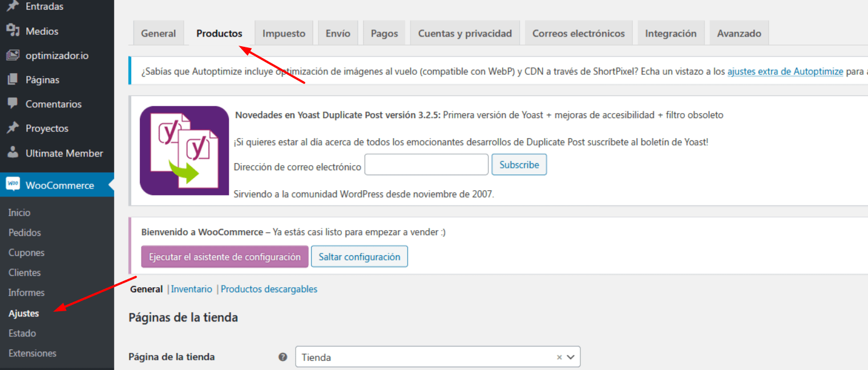
Task: Open WooCommerce Informes
Action: click(26, 292)
